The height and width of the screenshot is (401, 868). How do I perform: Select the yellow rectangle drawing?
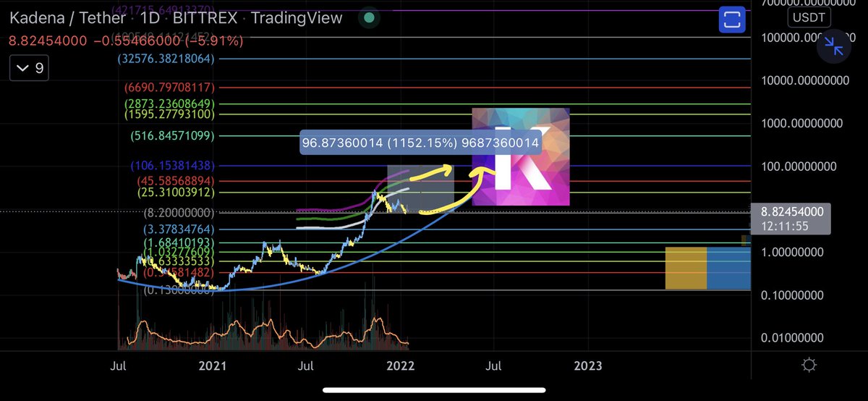[686, 268]
